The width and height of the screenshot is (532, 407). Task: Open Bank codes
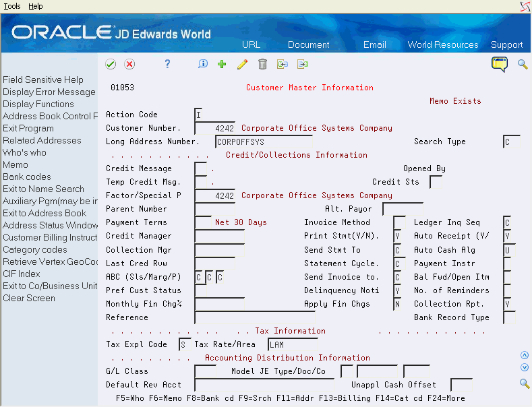point(27,177)
